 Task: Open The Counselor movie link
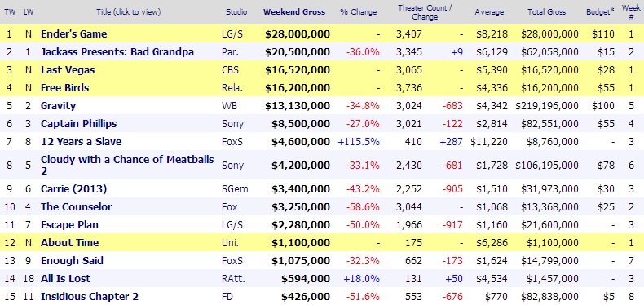(x=76, y=206)
